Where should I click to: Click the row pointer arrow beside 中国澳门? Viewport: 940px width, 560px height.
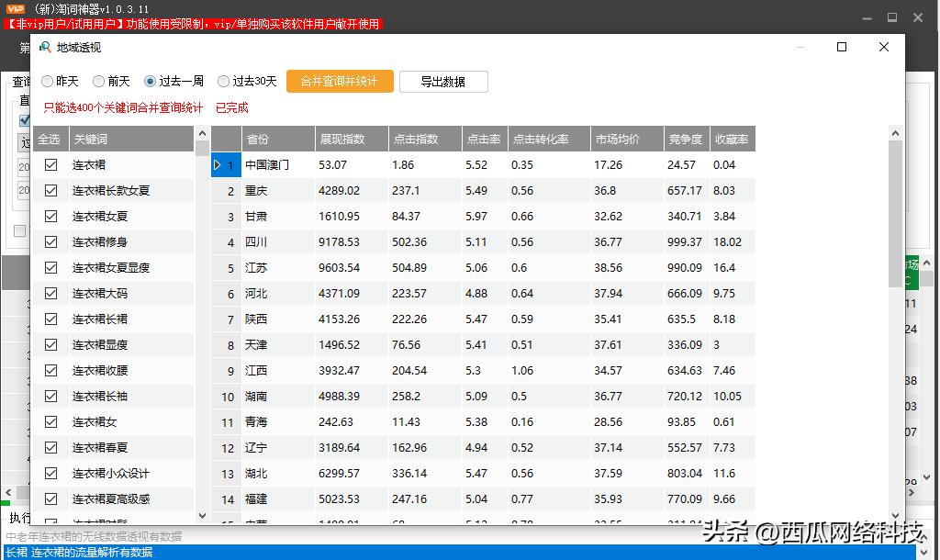point(218,165)
